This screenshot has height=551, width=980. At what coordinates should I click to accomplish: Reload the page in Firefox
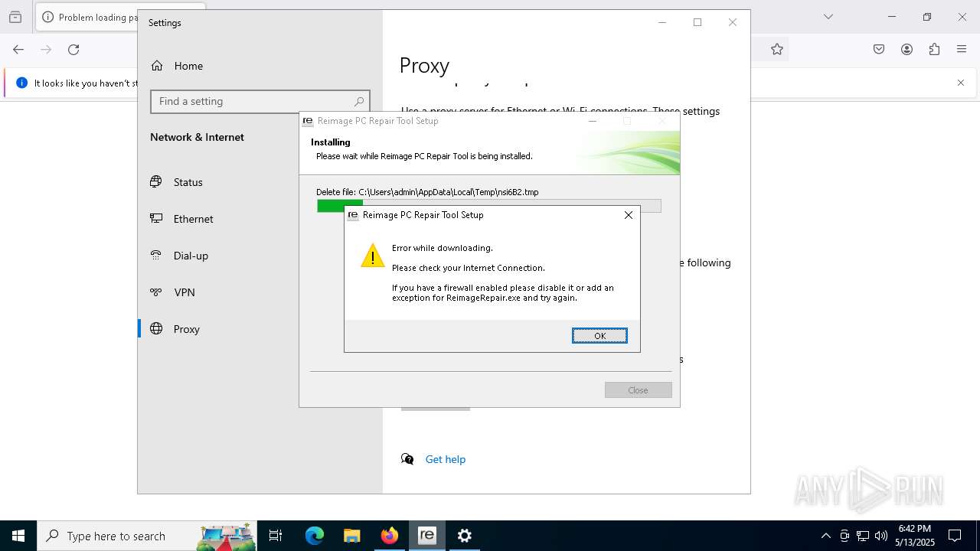73,50
